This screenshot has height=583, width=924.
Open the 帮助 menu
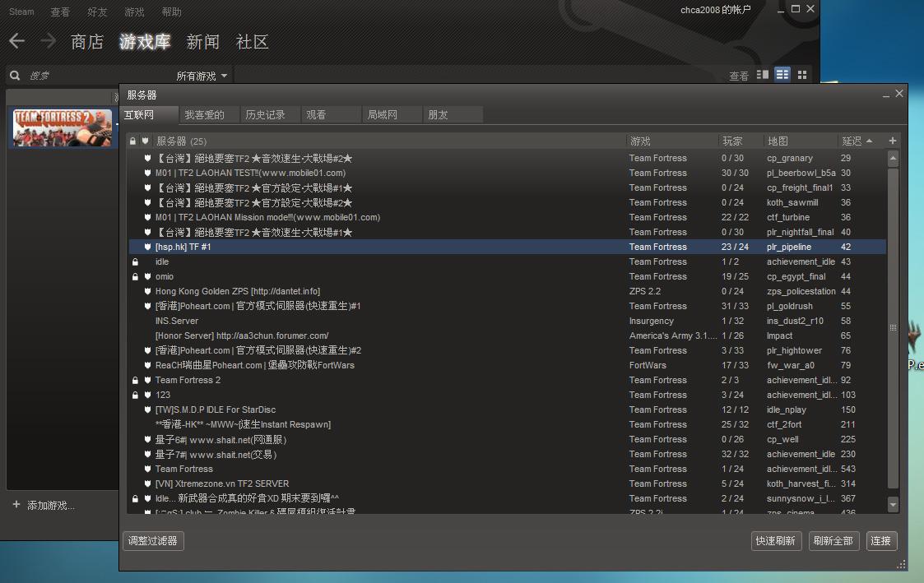[171, 12]
